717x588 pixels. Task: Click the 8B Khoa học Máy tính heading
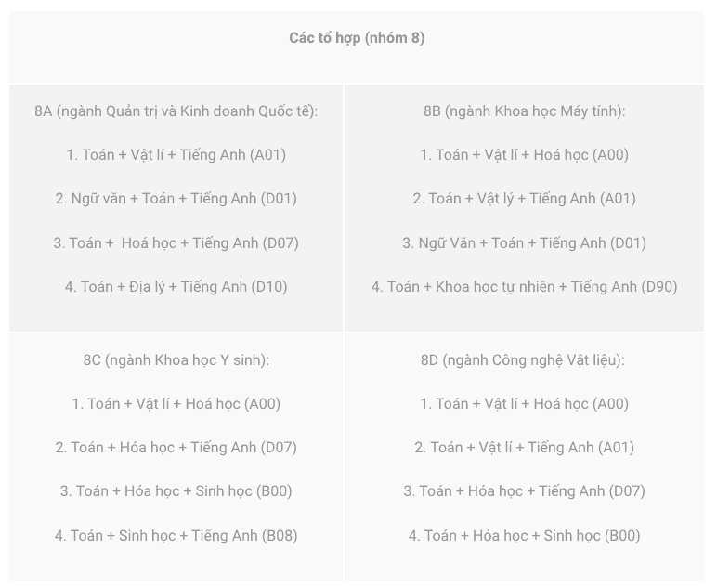524,111
